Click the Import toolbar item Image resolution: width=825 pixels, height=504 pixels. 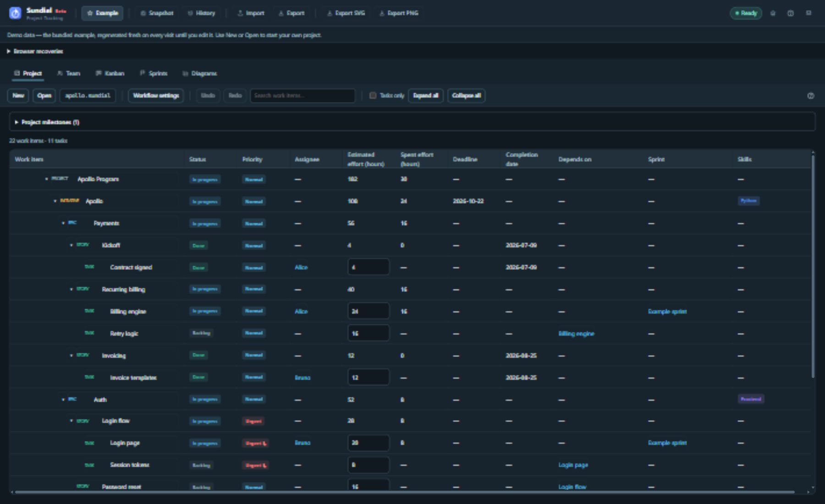tap(251, 13)
